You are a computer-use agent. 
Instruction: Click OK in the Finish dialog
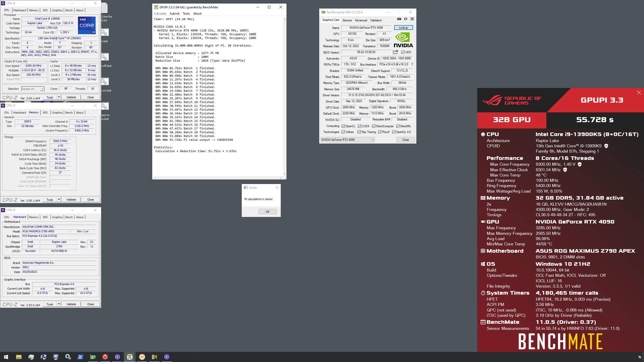(267, 212)
